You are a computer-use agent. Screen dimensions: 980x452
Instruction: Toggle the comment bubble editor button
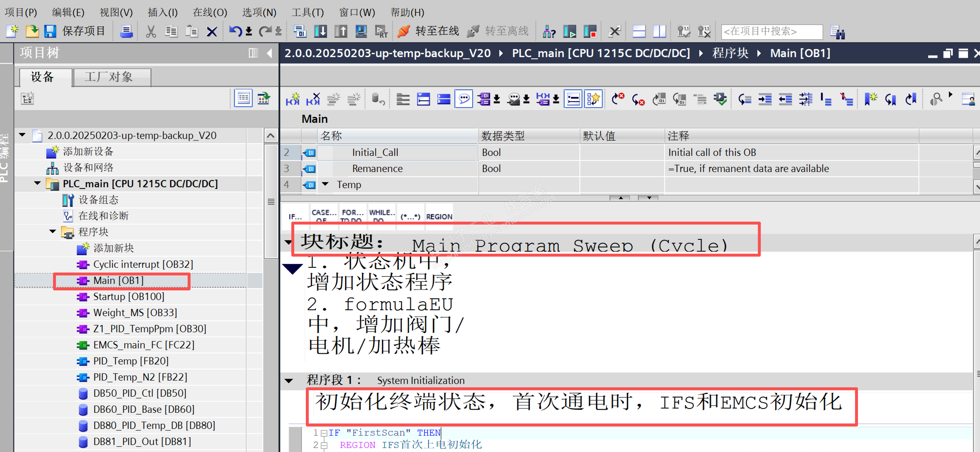(463, 99)
